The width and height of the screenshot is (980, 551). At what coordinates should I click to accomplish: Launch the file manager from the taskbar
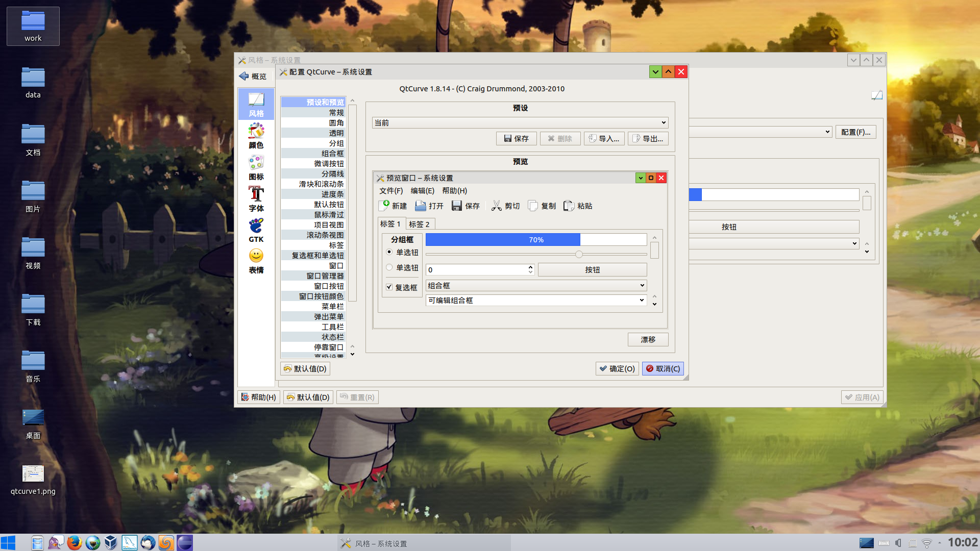pyautogui.click(x=37, y=542)
